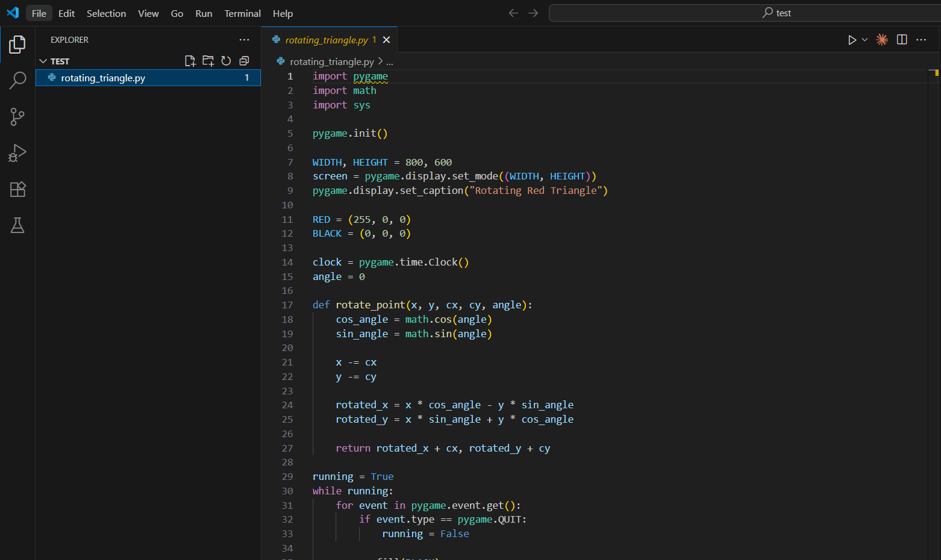The image size is (941, 560).
Task: Open Explorer views and more actions menu
Action: point(244,40)
